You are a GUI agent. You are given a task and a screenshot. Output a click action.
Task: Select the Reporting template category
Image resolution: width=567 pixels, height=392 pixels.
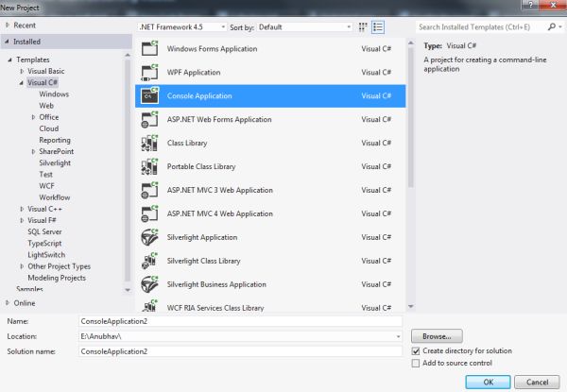click(x=55, y=140)
